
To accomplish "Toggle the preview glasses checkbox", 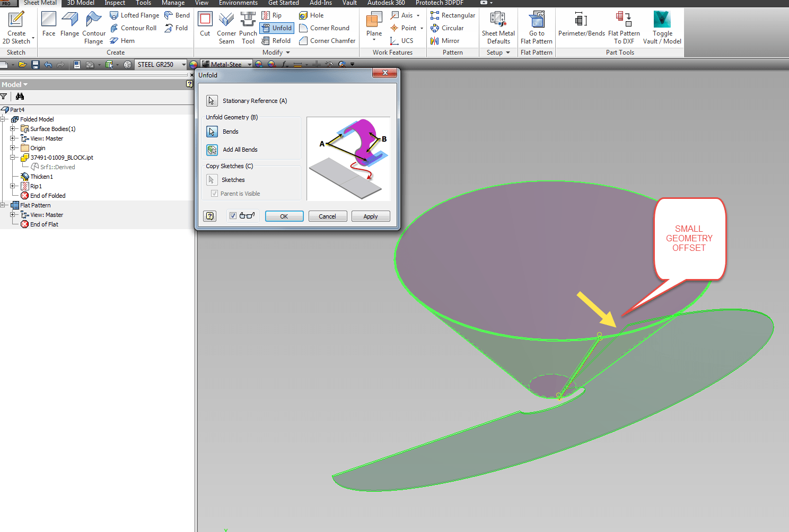I will point(233,216).
